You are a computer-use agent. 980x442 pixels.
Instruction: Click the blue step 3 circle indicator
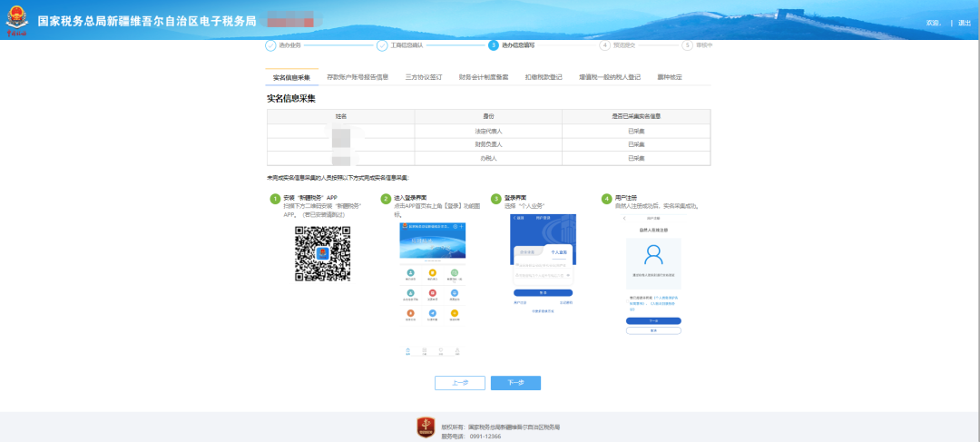494,44
